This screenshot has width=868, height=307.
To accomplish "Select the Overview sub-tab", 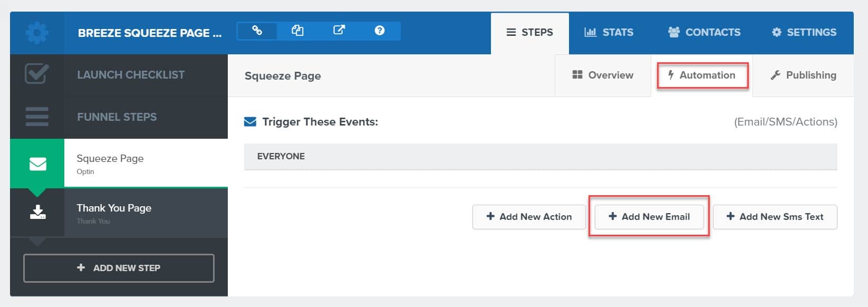I will 603,75.
